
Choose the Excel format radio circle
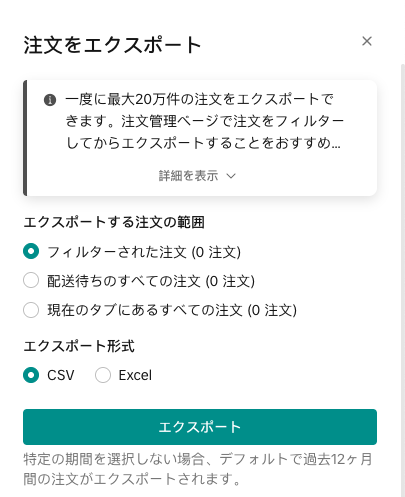[x=103, y=375]
